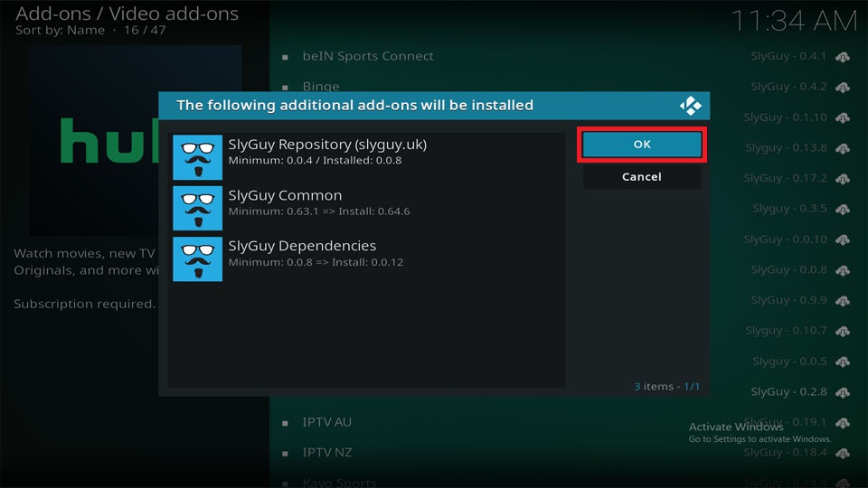The image size is (868, 488).
Task: Click the SlyGuy - 0.4.1 version label
Action: pos(788,56)
